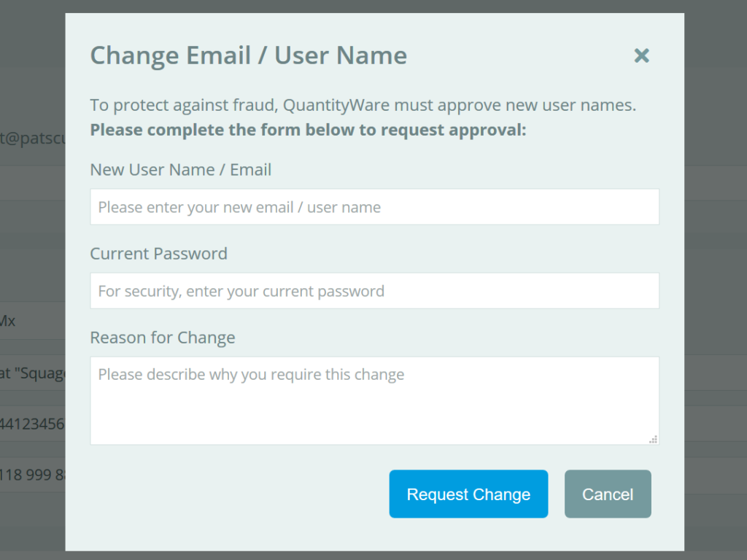Screen dimensions: 747x560
Task: Select the 'Change Email / User Name' heading
Action: [249, 55]
